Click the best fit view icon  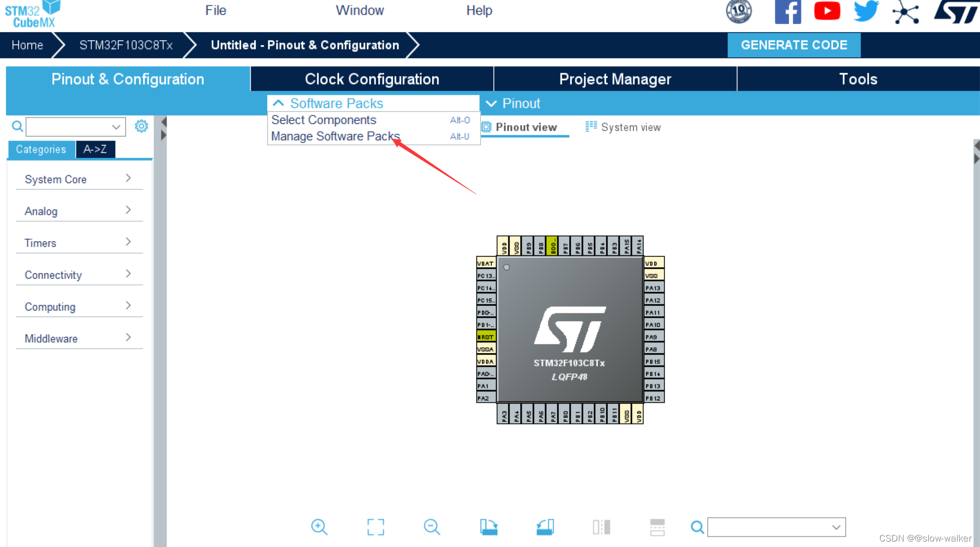tap(375, 527)
